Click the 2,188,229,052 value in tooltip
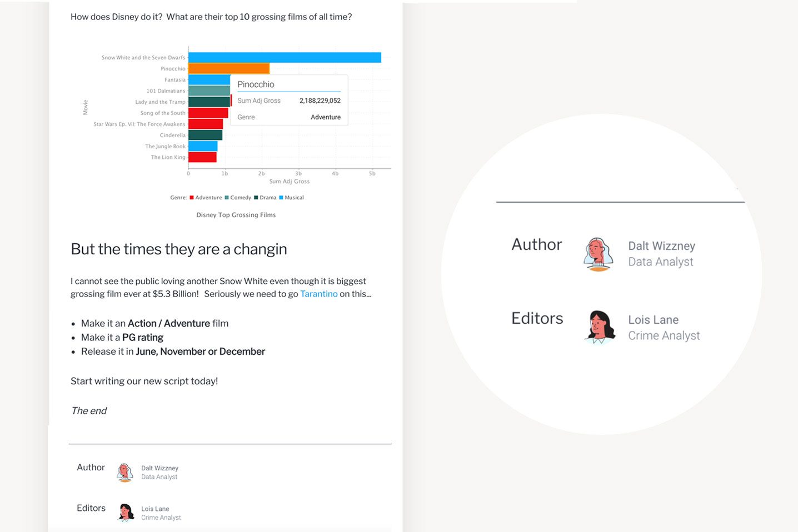This screenshot has height=532, width=798. tap(320, 101)
